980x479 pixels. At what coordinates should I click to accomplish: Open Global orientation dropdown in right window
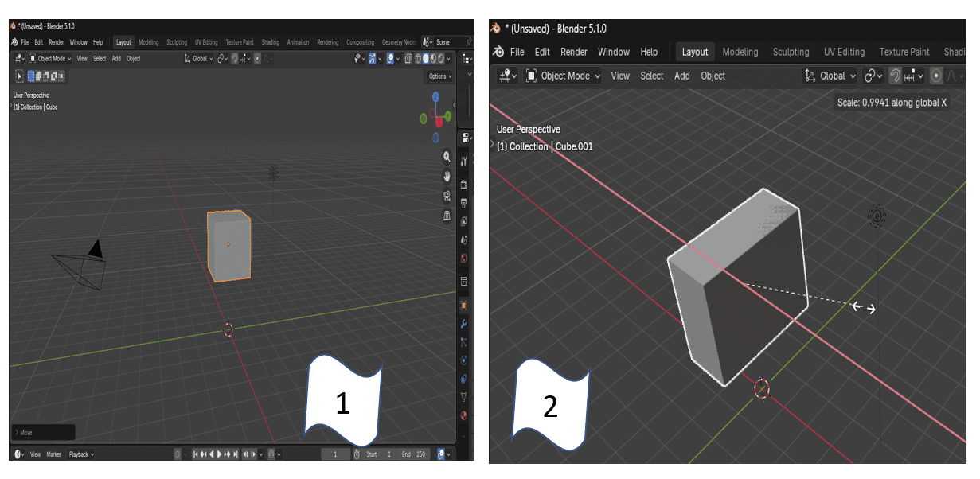tap(830, 76)
